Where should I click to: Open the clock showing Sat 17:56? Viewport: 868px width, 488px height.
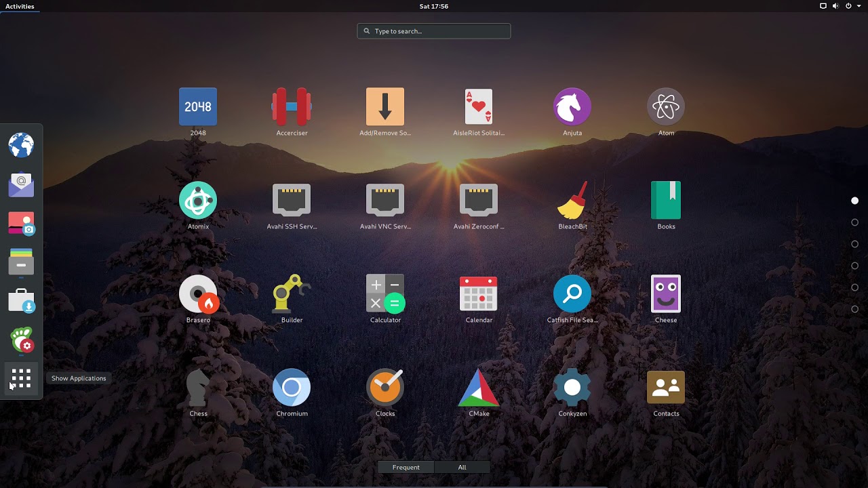(434, 6)
